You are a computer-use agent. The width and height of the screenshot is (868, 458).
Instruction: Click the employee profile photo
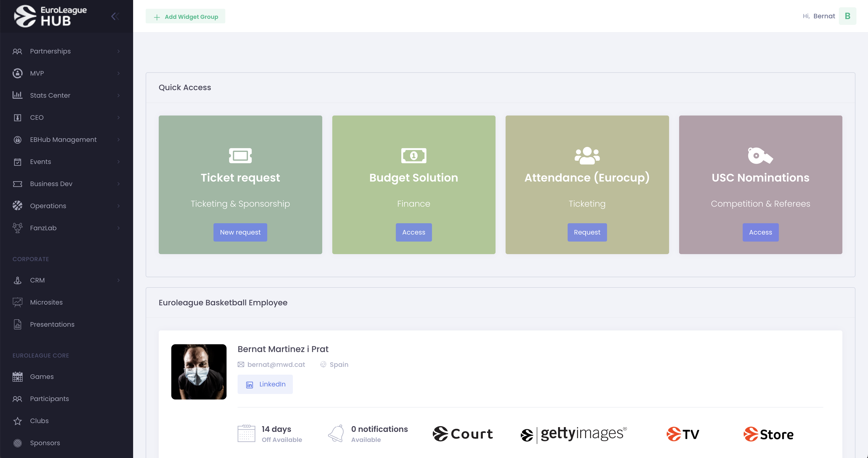click(x=199, y=371)
